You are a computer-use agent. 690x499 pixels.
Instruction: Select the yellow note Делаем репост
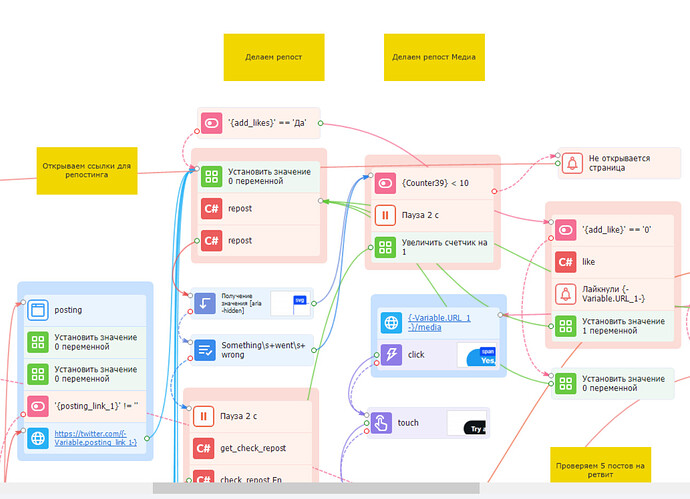[x=274, y=57]
